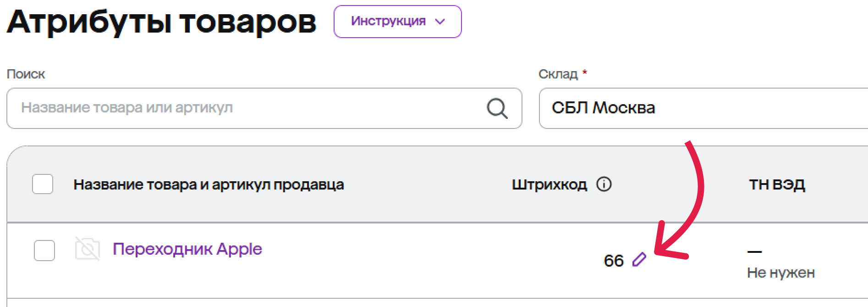
Task: Click the pencil icon to edit barcode 66
Action: pos(639,260)
